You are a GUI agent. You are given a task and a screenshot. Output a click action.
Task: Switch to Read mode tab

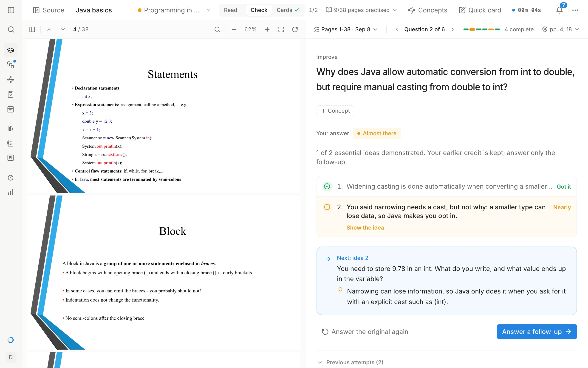[230, 10]
